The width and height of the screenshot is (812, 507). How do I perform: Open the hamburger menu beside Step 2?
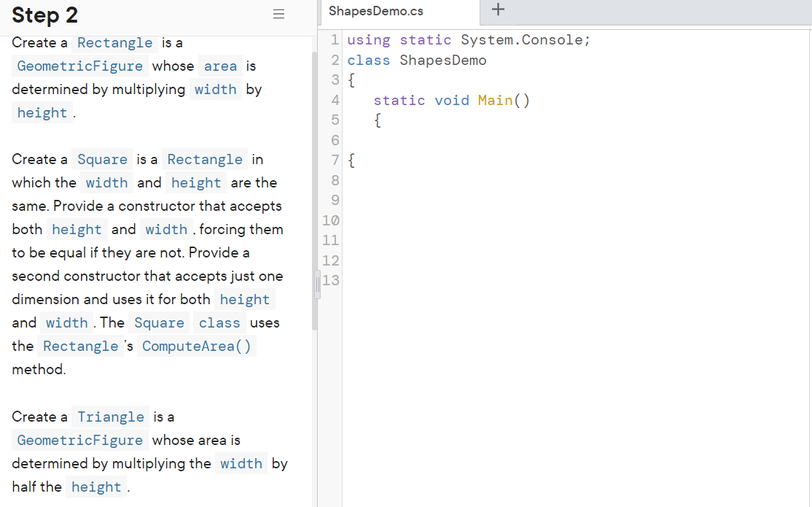(x=278, y=14)
